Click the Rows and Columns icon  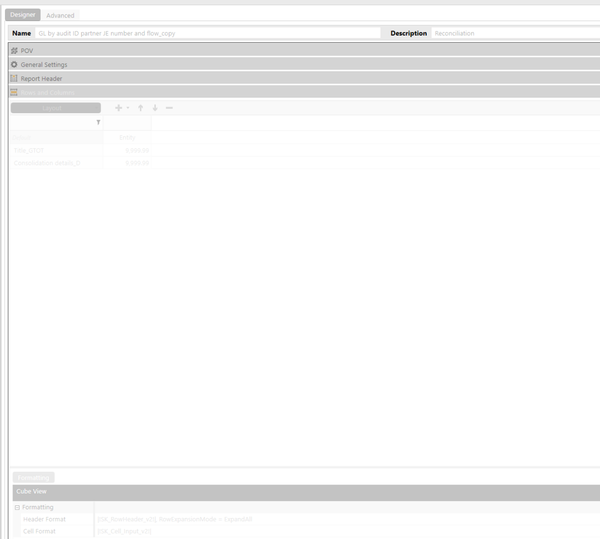[14, 92]
